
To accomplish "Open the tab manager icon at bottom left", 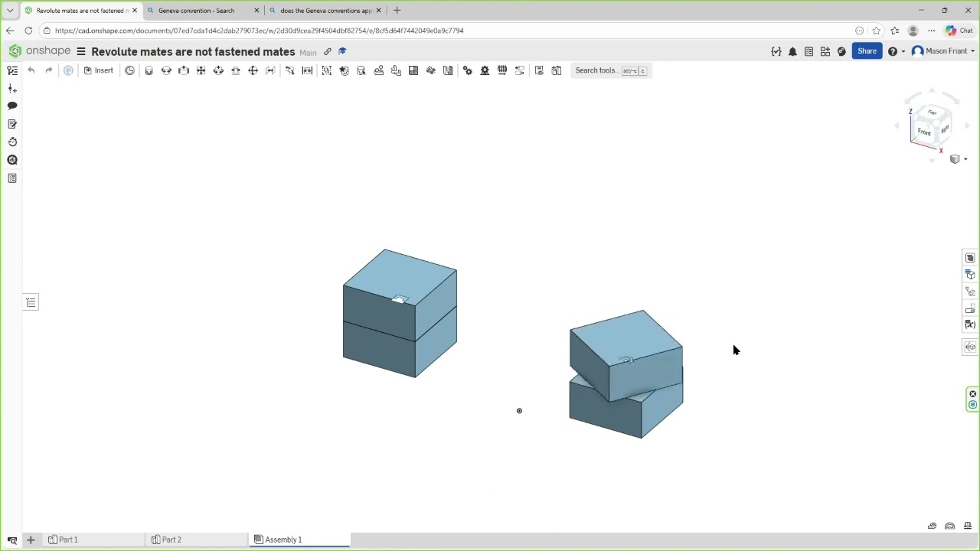I will [12, 540].
